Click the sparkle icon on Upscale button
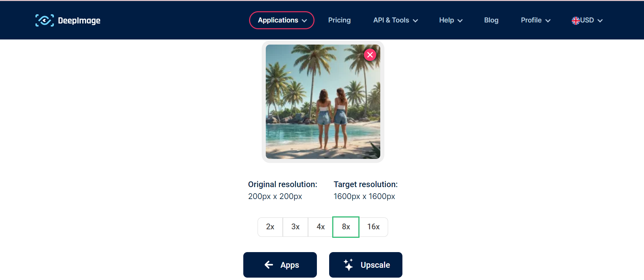Screen dimensions: 644x280 click(x=348, y=265)
